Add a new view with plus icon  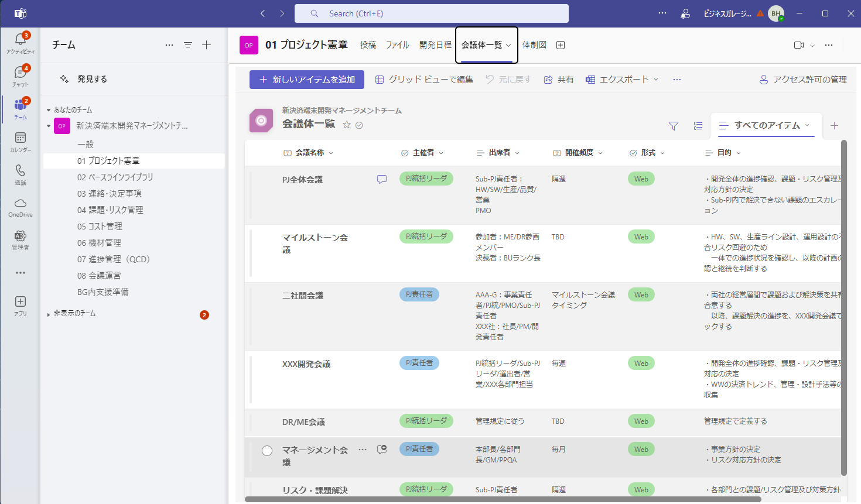click(835, 126)
